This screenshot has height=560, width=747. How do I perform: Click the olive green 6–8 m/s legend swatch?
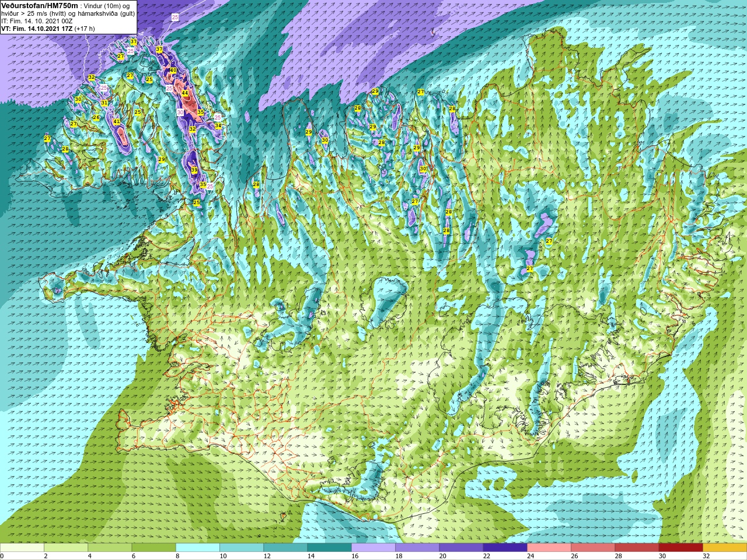coord(154,548)
